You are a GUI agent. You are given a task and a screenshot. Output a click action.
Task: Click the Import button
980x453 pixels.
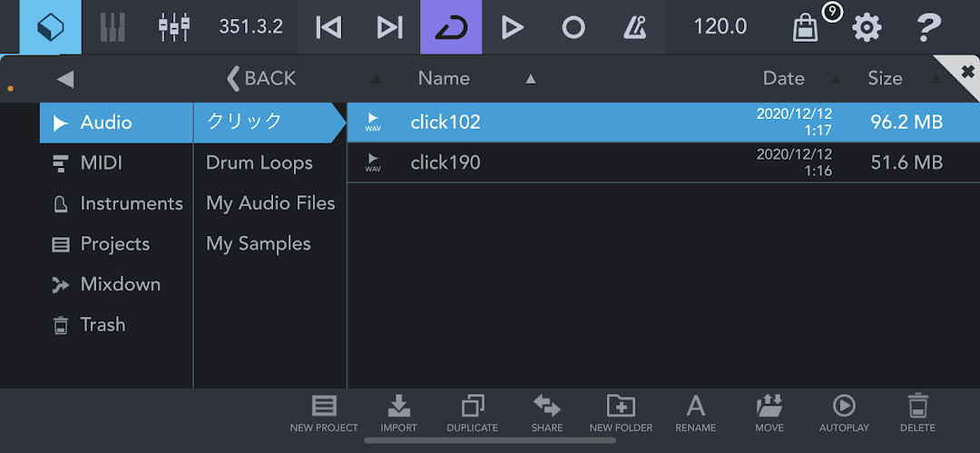coord(398,414)
